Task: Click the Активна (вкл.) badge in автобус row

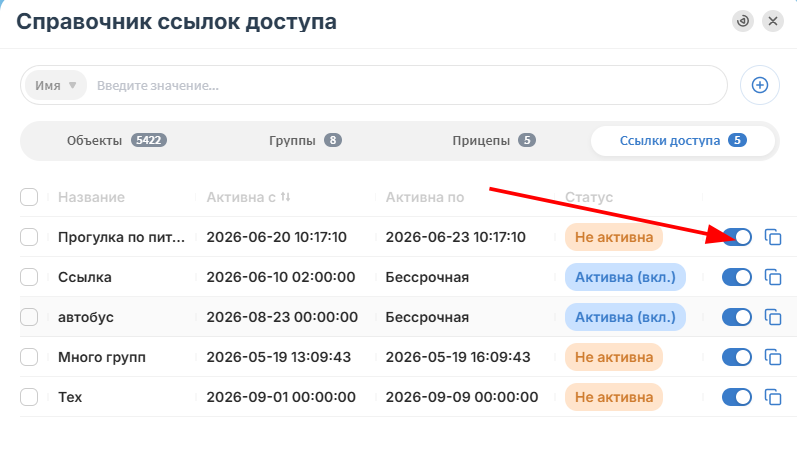Action: pos(625,317)
